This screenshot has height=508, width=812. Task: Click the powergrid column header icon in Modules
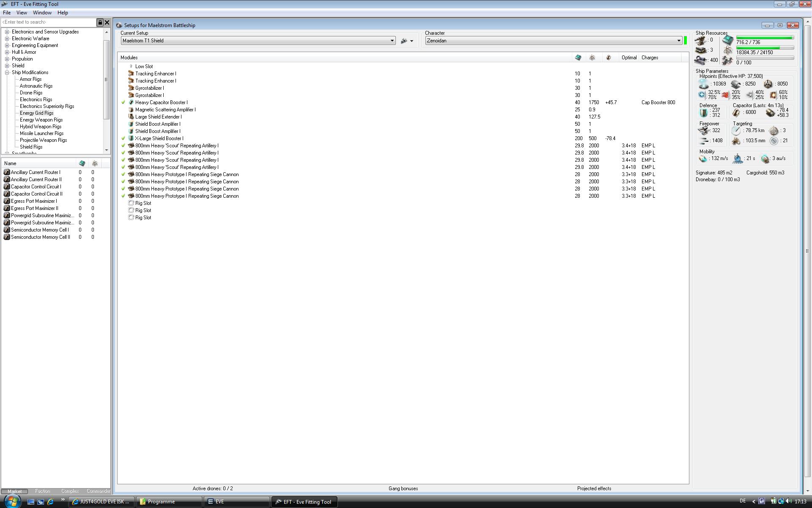coord(592,58)
